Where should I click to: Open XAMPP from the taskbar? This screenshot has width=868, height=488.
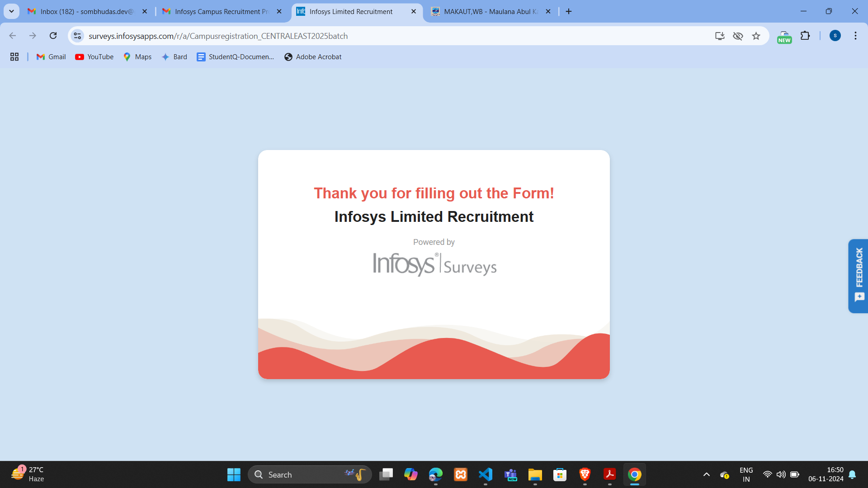click(460, 474)
